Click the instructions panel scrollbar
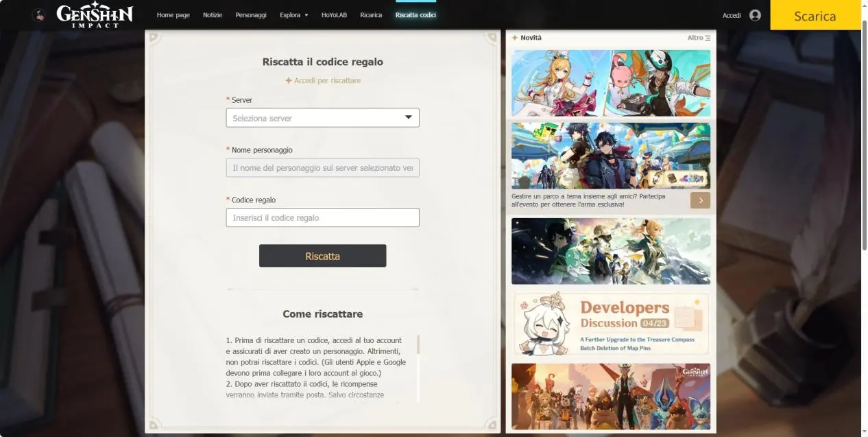 [x=418, y=344]
